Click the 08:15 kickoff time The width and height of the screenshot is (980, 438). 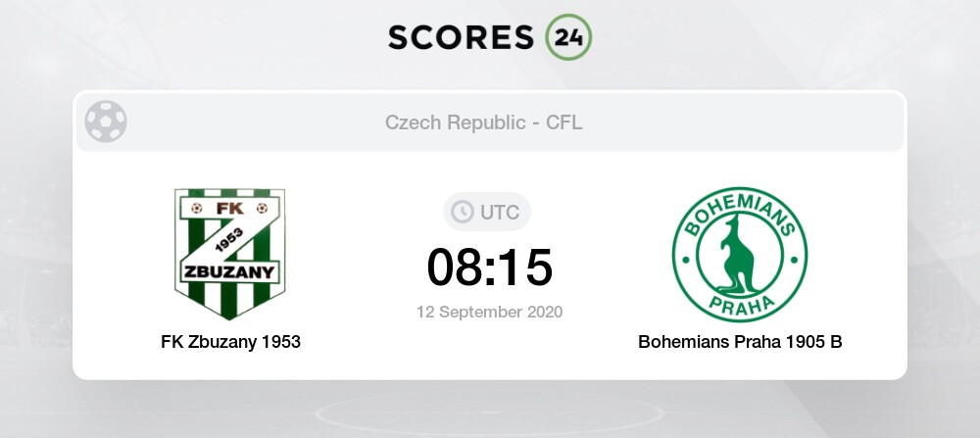point(489,268)
